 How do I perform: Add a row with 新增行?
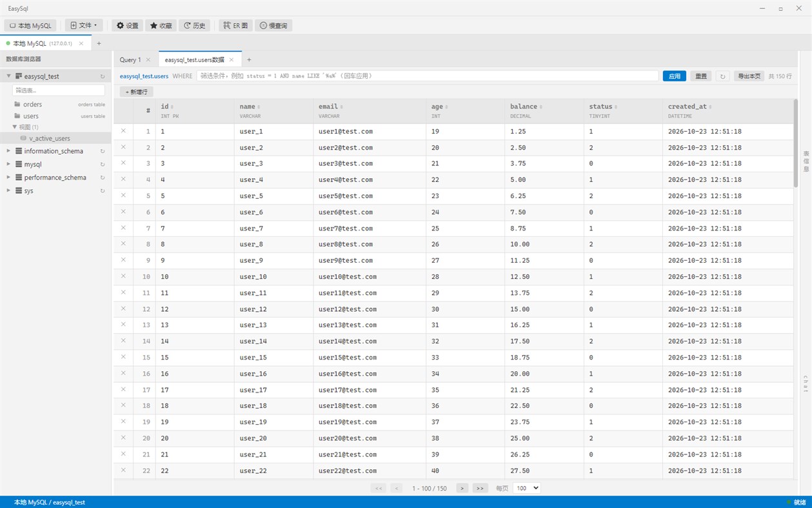[136, 92]
